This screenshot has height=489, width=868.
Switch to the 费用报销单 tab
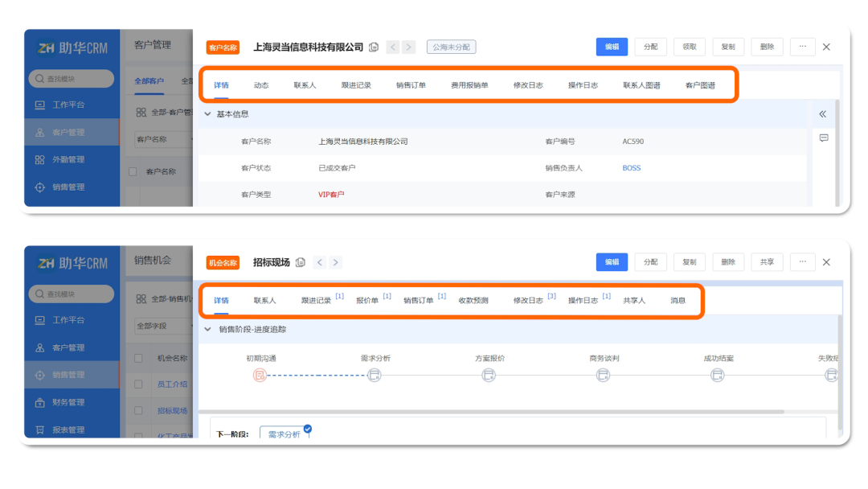click(469, 85)
